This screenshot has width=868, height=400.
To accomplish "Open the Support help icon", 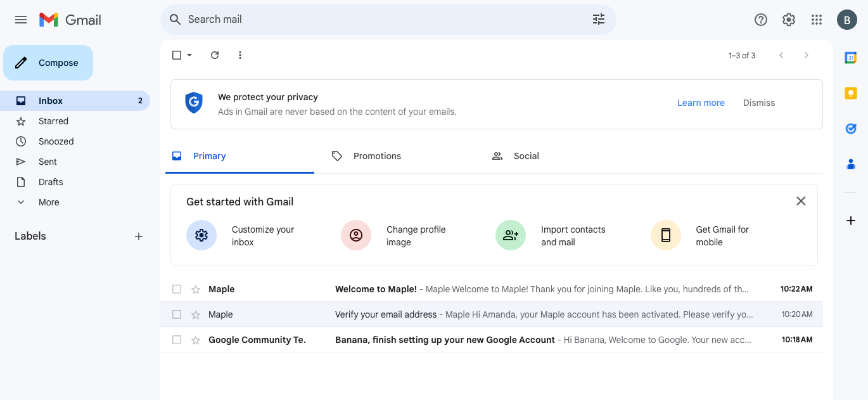I will (x=761, y=20).
